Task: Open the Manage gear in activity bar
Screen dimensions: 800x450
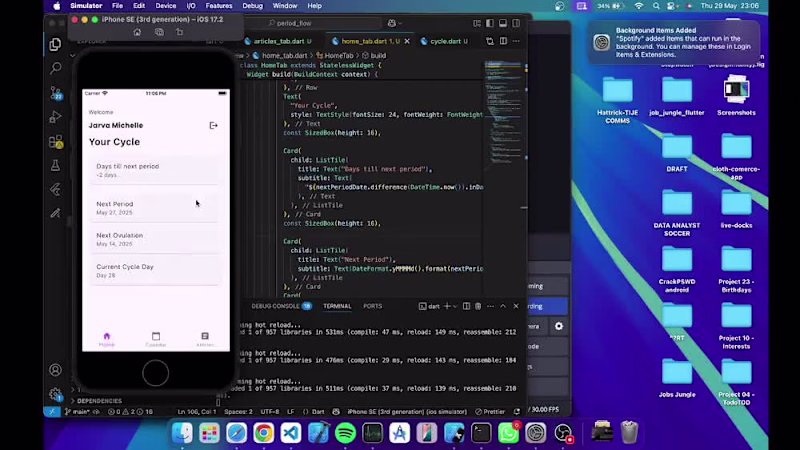Action: pos(55,394)
